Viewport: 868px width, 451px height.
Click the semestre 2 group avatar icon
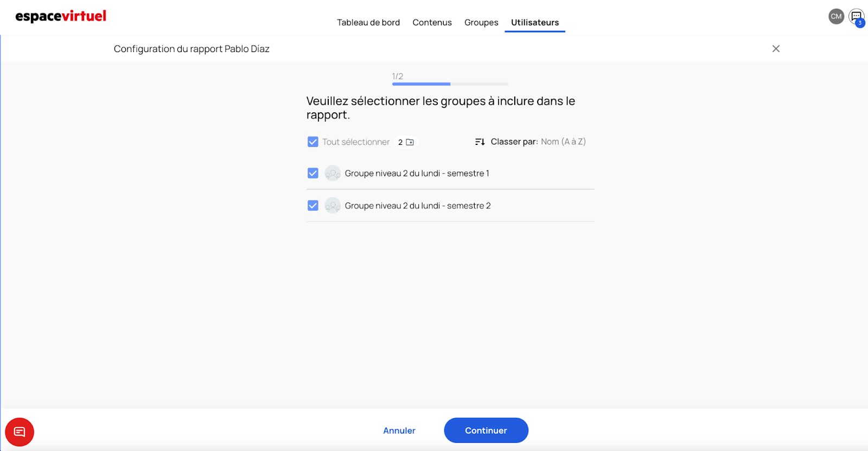(333, 206)
